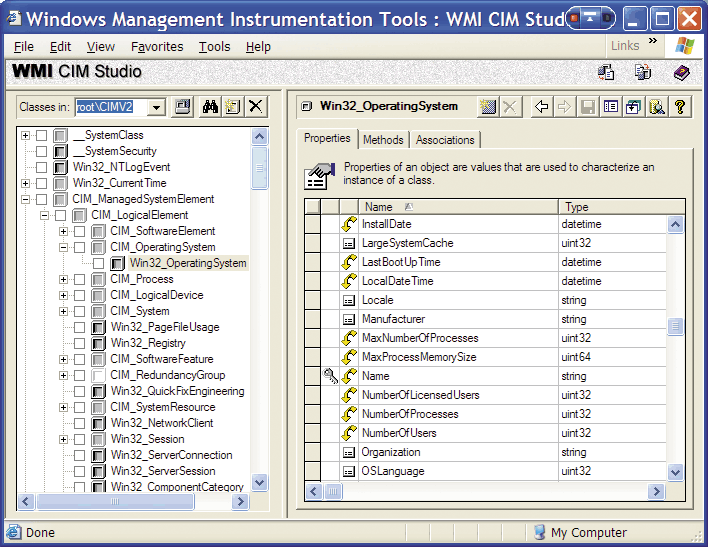Screen dimensions: 708x547
Task: Open the File menu
Action: pyautogui.click(x=24, y=47)
